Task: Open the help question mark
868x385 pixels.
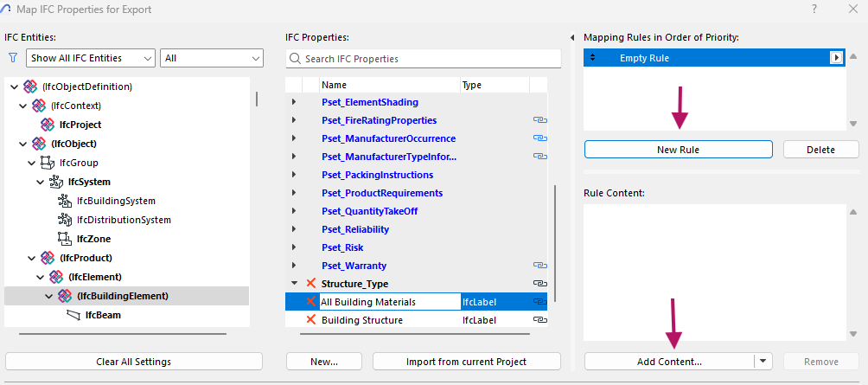Action: pyautogui.click(x=814, y=9)
